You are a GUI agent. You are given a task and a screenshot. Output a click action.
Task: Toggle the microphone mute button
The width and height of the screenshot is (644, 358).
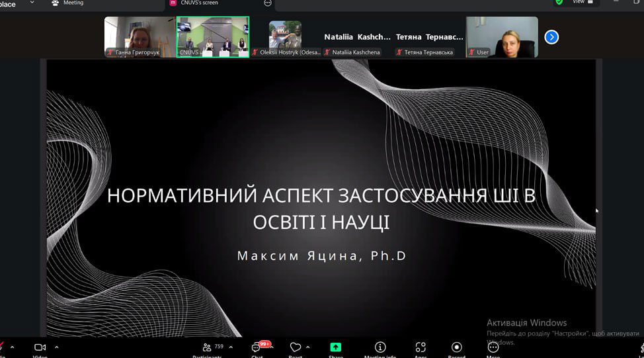tap(3, 347)
